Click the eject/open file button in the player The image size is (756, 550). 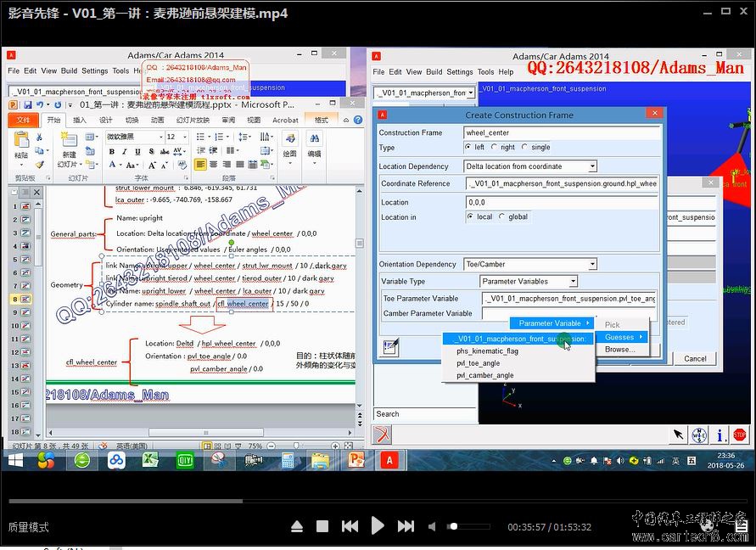(297, 526)
